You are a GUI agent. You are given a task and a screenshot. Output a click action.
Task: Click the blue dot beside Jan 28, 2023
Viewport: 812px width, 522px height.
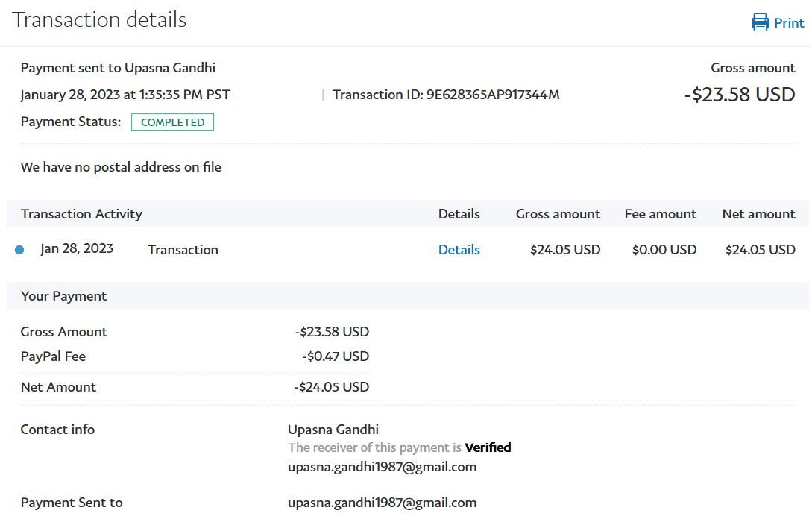pos(19,250)
